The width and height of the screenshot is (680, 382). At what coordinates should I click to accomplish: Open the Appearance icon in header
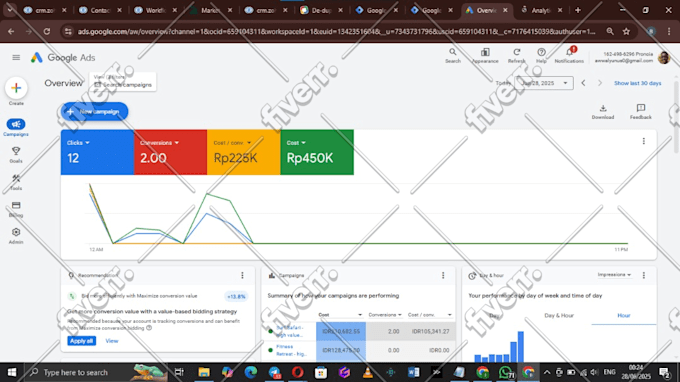[485, 52]
